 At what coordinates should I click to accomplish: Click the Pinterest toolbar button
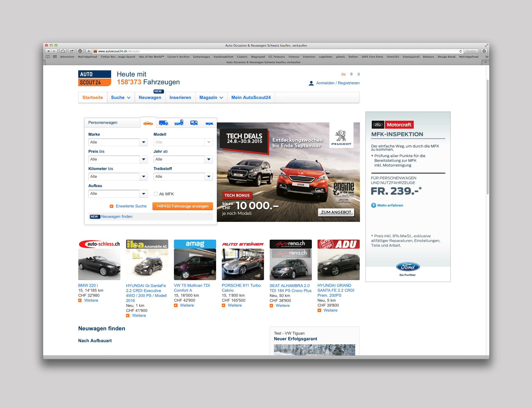pos(80,51)
